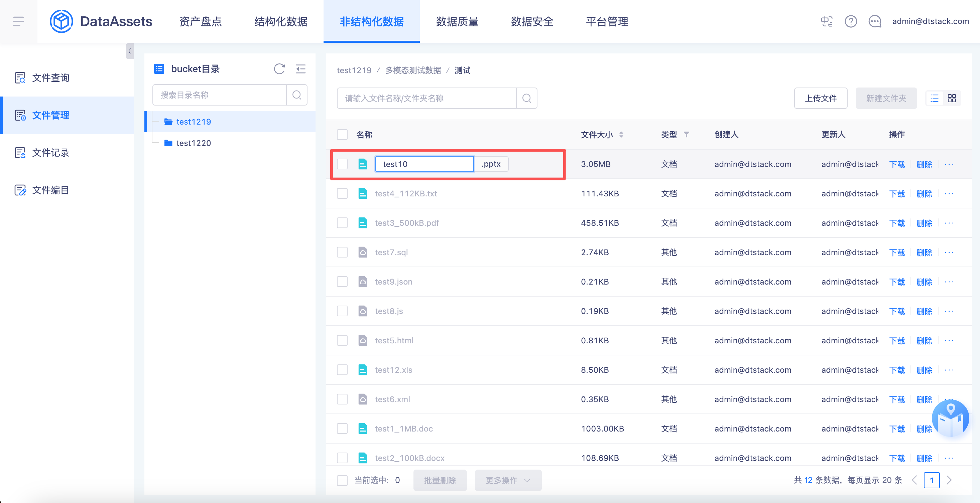
Task: Click the hamburger menu icon at top left
Action: point(19,21)
